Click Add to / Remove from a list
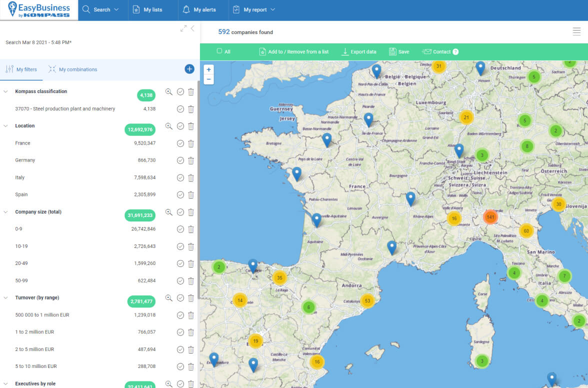588x388 pixels. point(294,51)
